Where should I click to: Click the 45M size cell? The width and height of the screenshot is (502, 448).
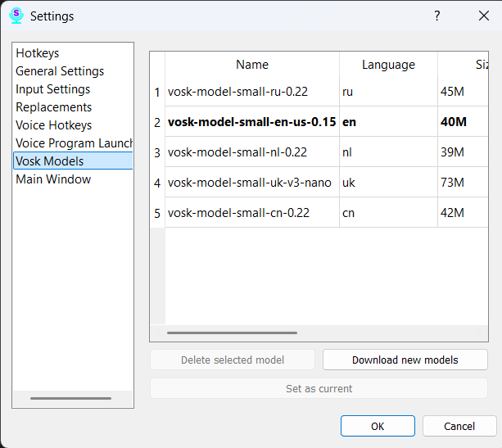[463, 92]
